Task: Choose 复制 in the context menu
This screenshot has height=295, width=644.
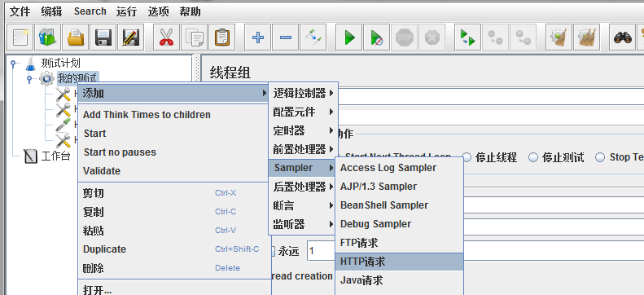Action: click(174, 212)
